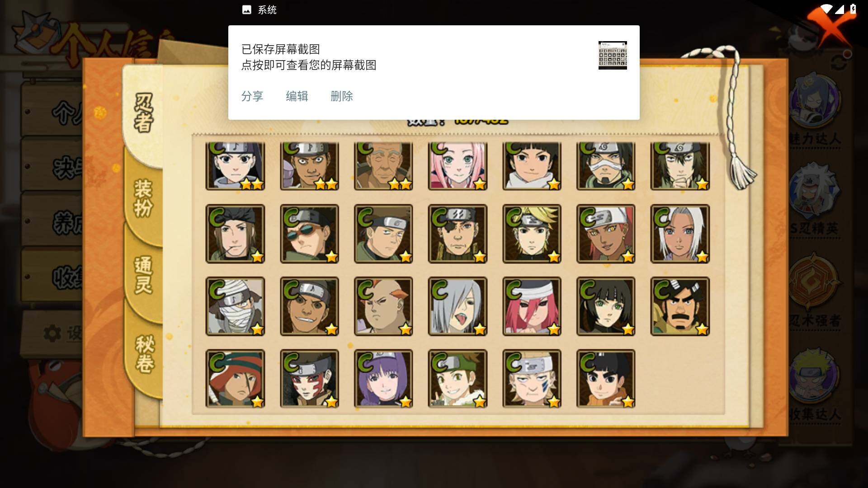Pick the fully bandaged-face ninja portrait
The image size is (868, 488).
[235, 306]
